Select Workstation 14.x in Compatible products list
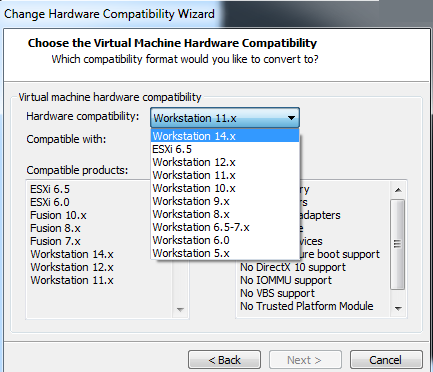The height and width of the screenshot is (372, 433). [x=72, y=254]
